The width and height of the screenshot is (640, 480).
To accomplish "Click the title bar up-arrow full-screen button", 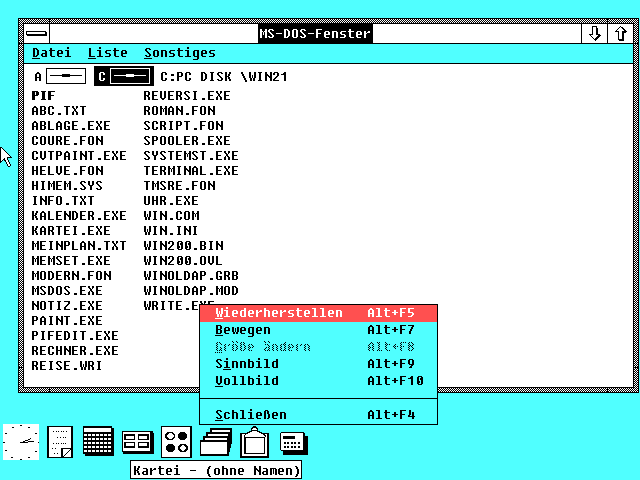I will point(621,33).
